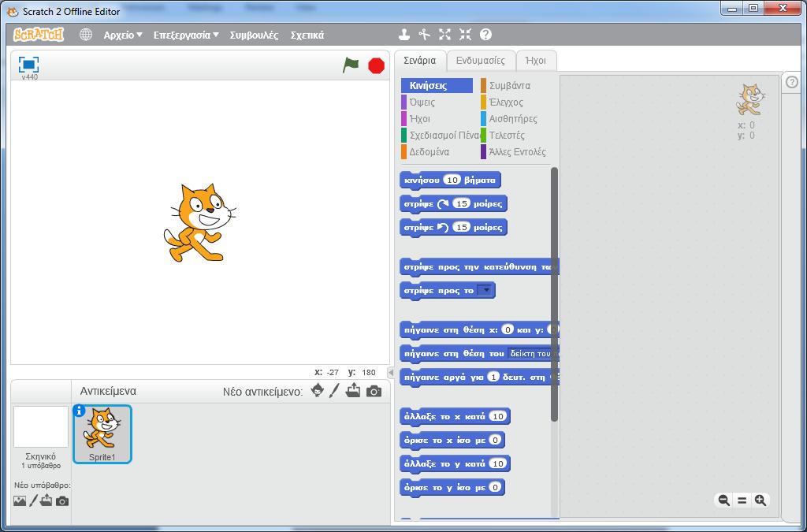Click the red stop sign
The image size is (807, 532).
(376, 66)
